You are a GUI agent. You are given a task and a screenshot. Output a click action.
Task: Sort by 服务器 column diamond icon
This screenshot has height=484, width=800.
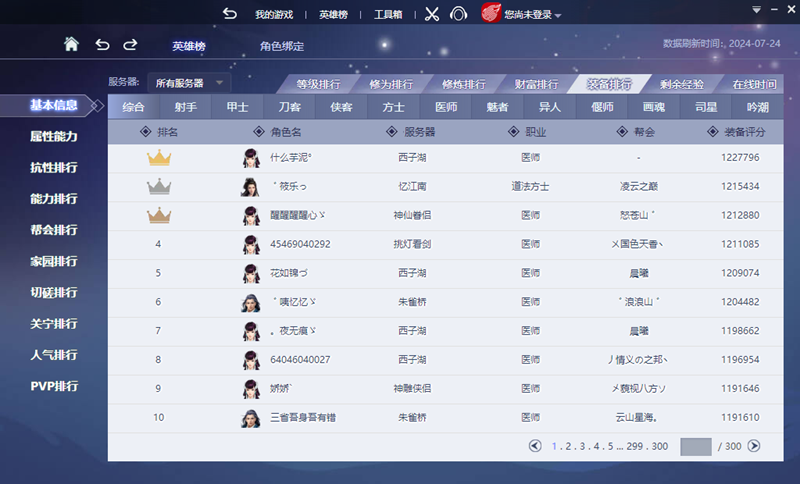(x=391, y=132)
